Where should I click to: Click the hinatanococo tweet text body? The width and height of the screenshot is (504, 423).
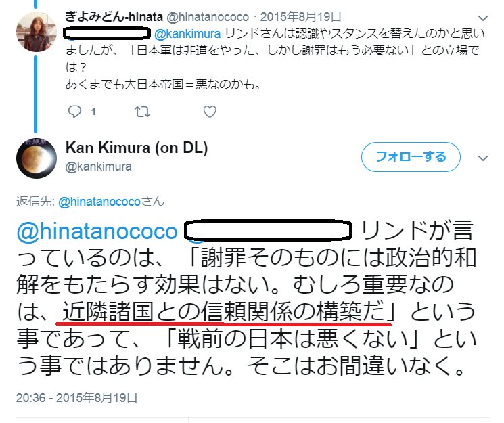click(275, 59)
